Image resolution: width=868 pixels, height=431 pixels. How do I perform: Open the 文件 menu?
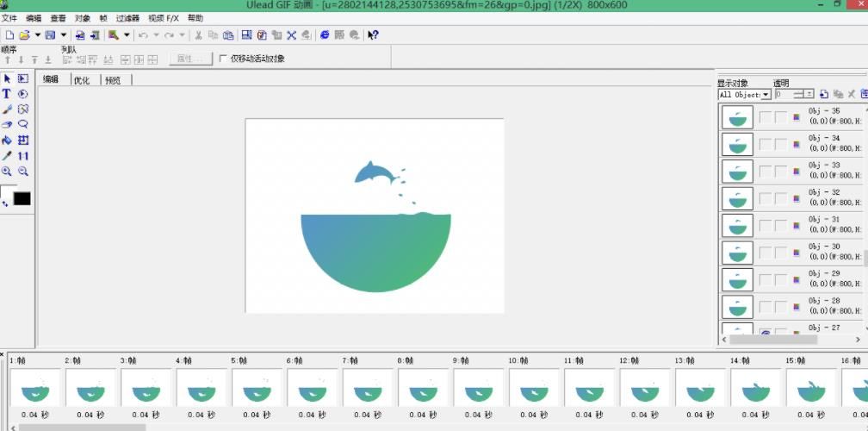pos(9,18)
